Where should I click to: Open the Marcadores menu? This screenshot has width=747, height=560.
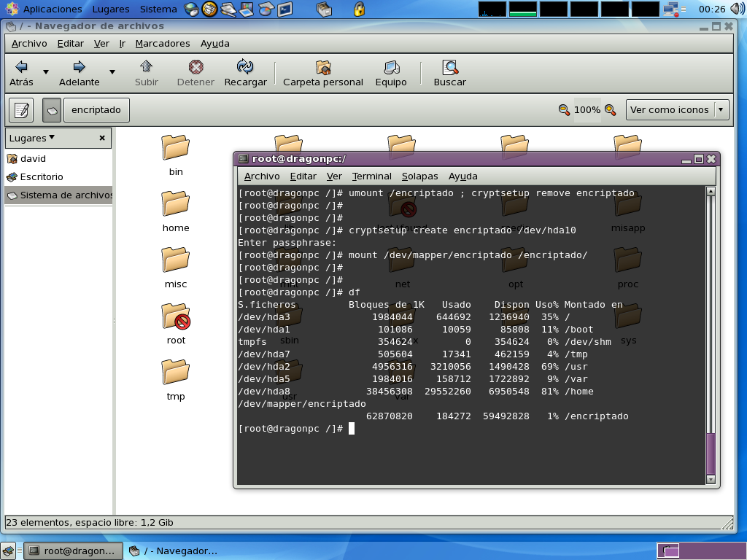point(163,43)
